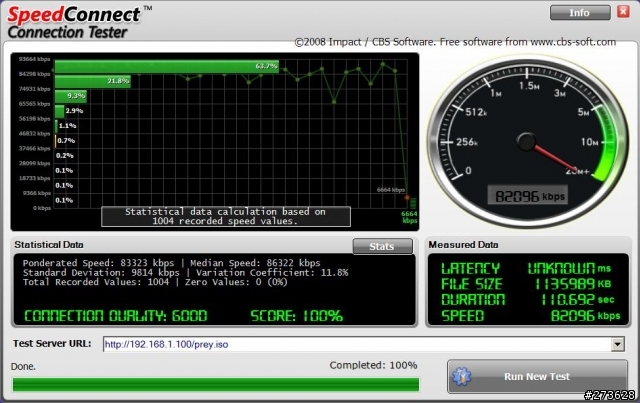Click the SPEED 82096 kbps measured row

[531, 316]
